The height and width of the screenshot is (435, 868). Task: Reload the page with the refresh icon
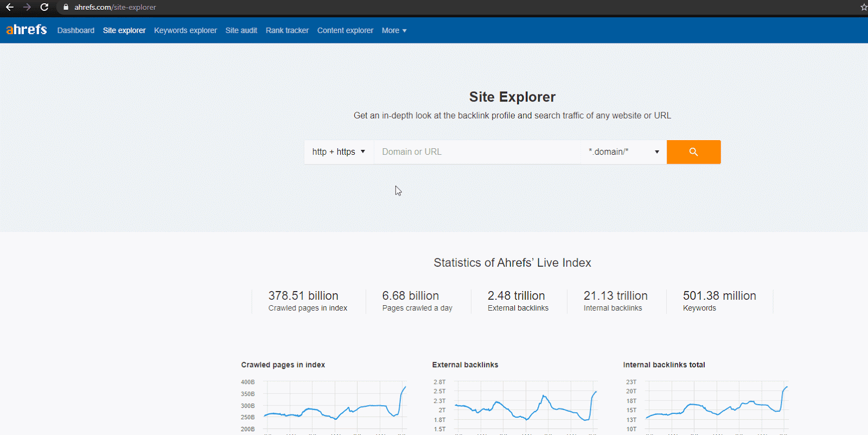tap(44, 7)
